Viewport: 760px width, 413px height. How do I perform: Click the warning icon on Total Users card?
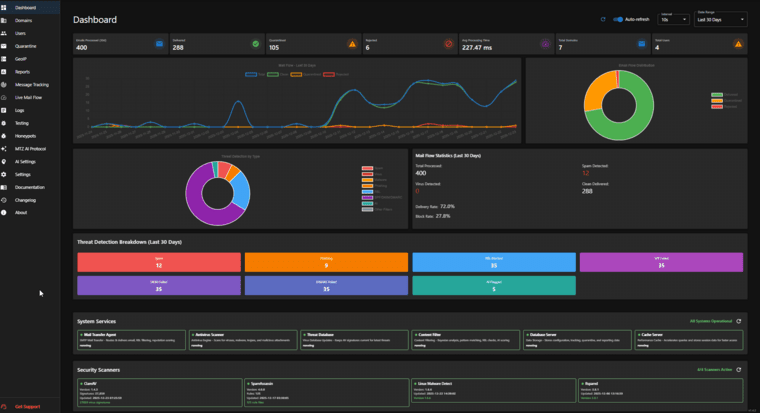738,44
